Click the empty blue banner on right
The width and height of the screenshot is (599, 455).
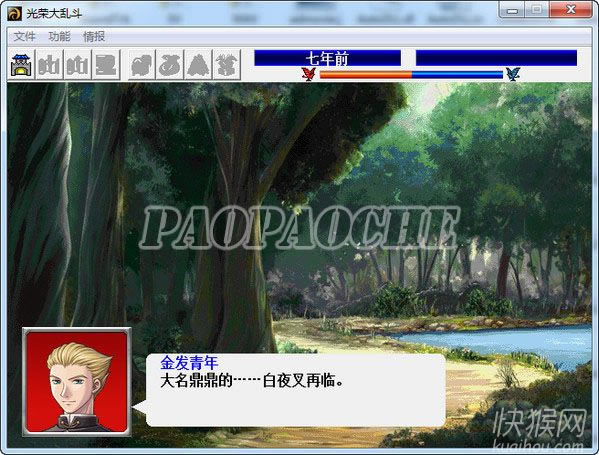pyautogui.click(x=496, y=58)
